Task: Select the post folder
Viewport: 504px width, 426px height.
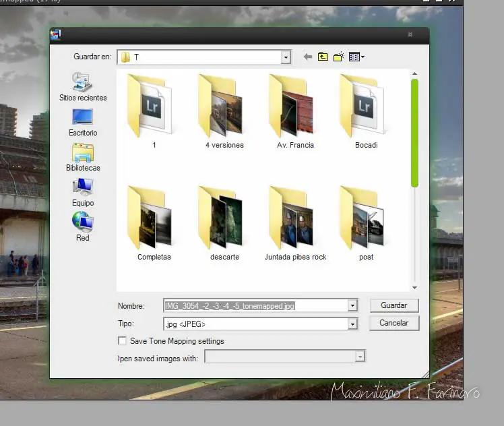Action: 366,223
